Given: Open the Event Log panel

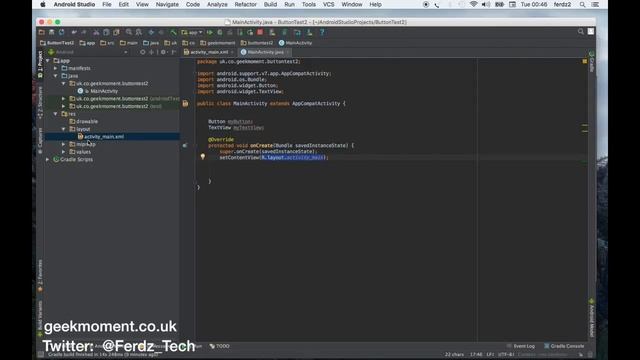Looking at the screenshot, I should point(521,346).
